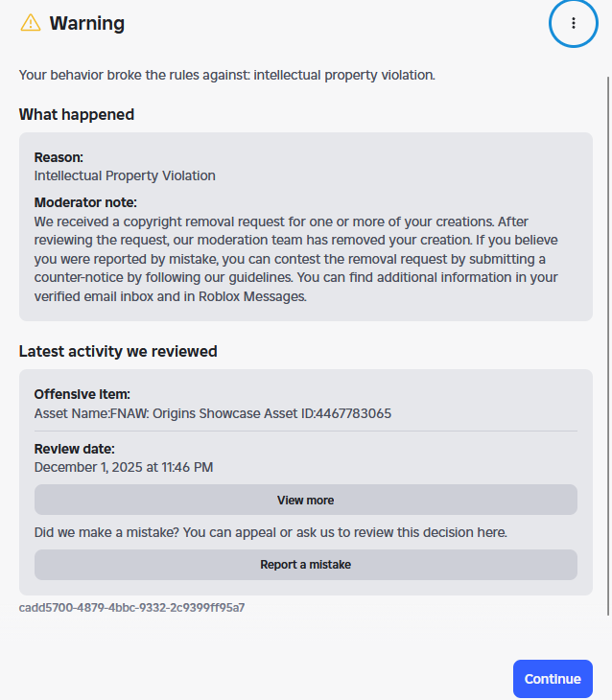Click the Did we make a mistake text
This screenshot has width=612, height=700.
pyautogui.click(x=271, y=532)
